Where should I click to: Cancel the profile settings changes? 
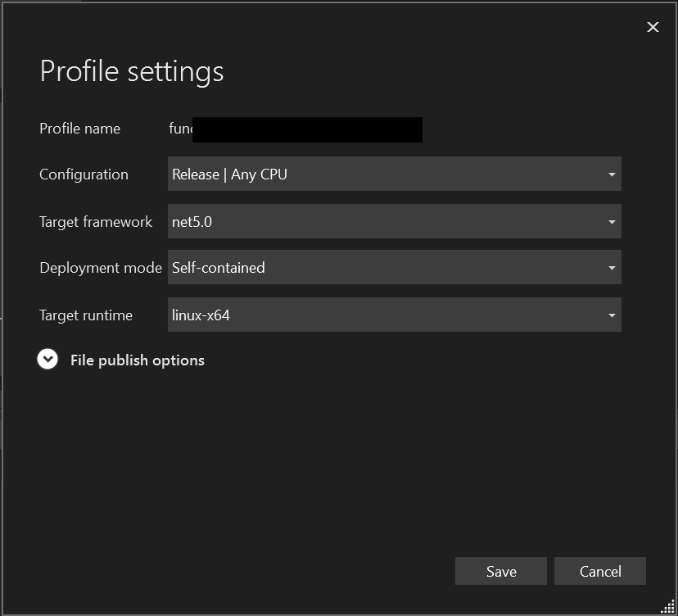(x=600, y=571)
